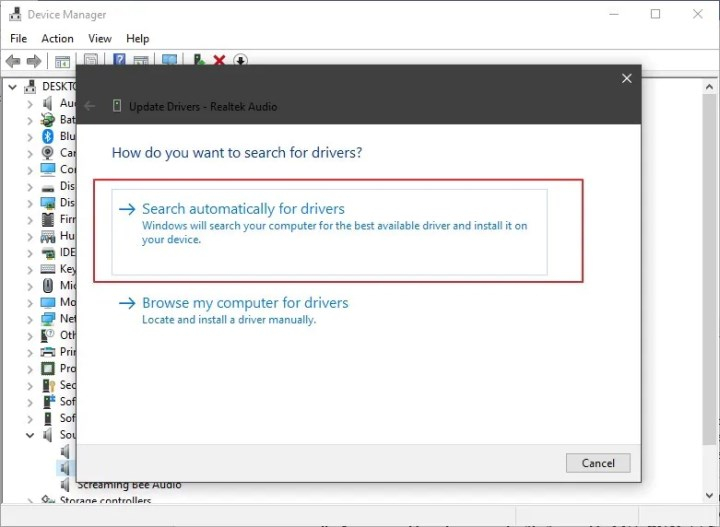Click the toolbar Forward arrow icon
The image size is (720, 527).
(x=34, y=61)
